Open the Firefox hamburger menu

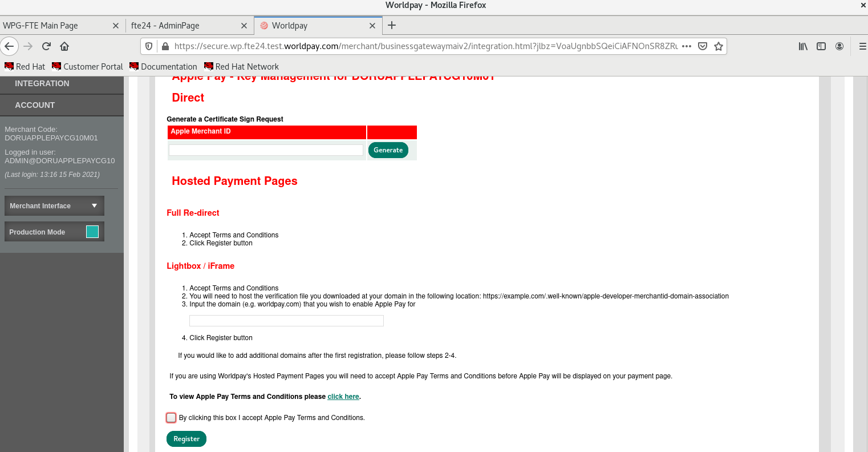pos(862,46)
